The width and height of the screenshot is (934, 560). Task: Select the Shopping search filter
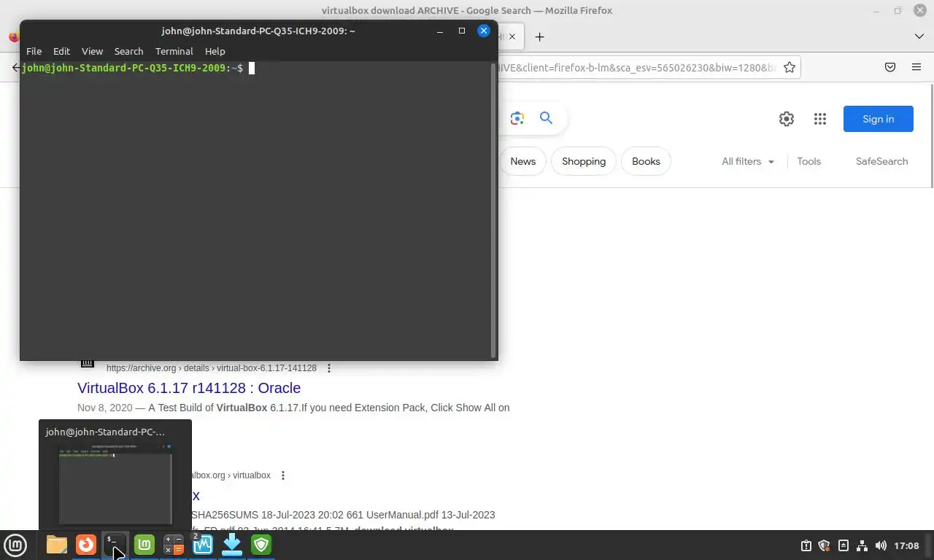tap(584, 161)
